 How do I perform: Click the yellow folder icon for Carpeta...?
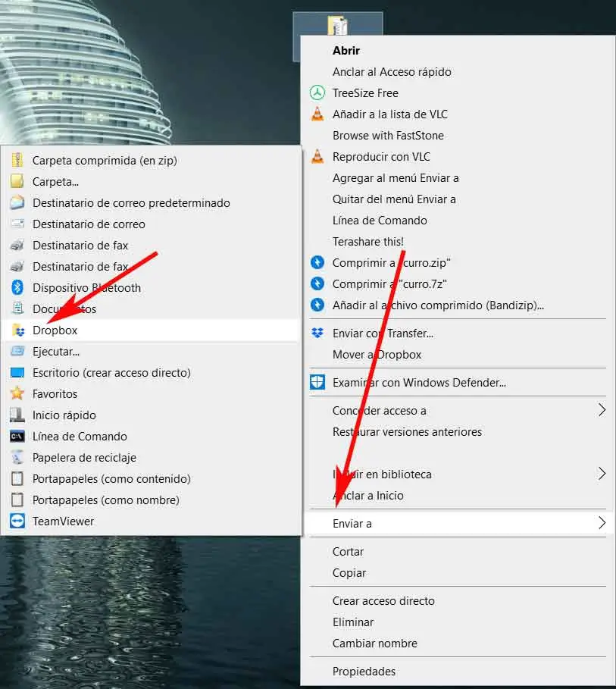[x=17, y=181]
